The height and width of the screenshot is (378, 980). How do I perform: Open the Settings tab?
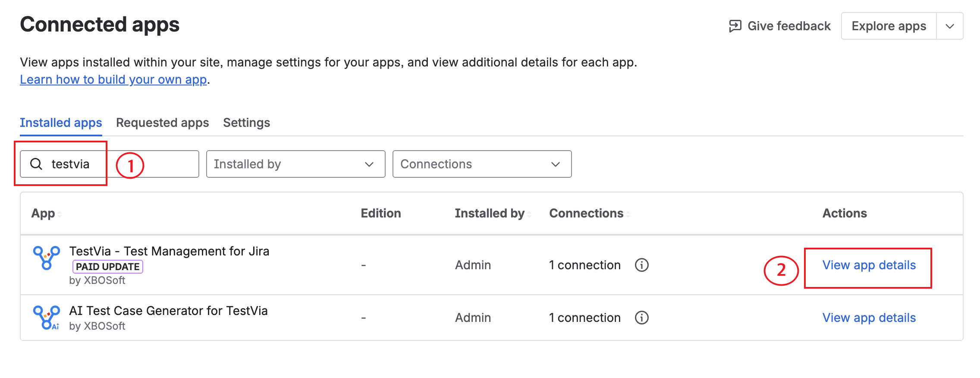247,123
